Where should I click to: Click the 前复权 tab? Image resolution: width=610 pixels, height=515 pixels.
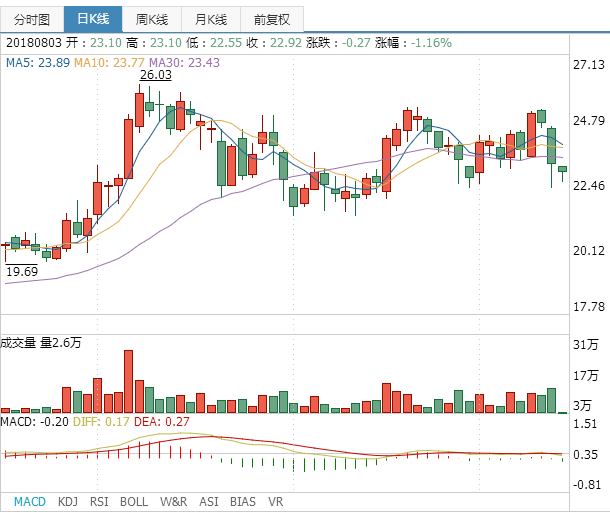coord(272,19)
